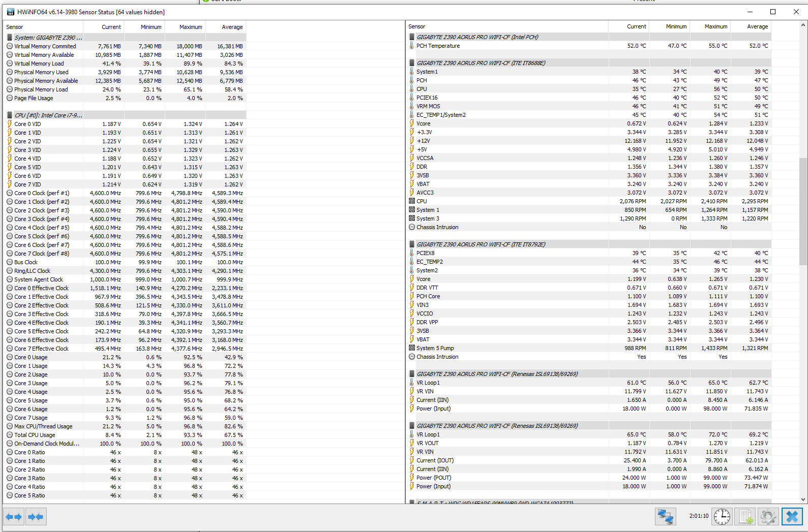Click the shrink layout arrows icon
Viewport: 808px width, 532px height.
click(36, 517)
